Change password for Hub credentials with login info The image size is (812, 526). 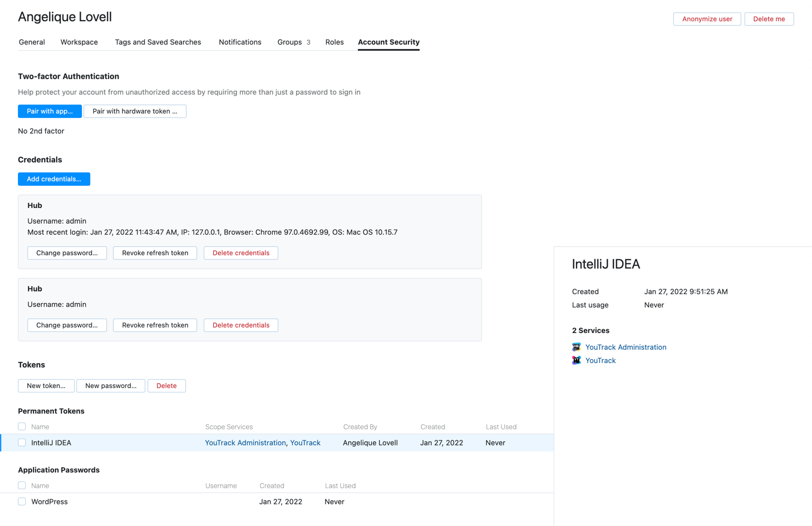coord(67,253)
